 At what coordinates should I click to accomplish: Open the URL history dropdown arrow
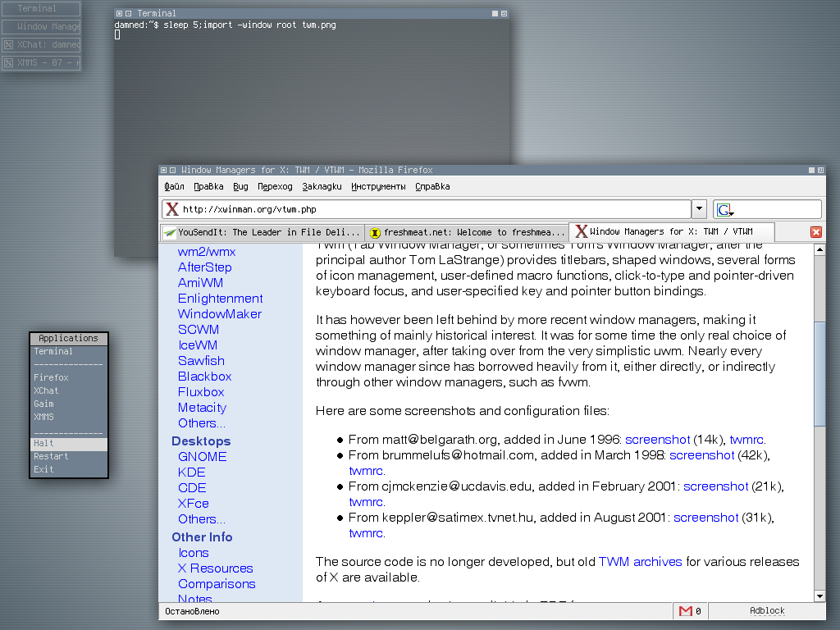pyautogui.click(x=699, y=209)
